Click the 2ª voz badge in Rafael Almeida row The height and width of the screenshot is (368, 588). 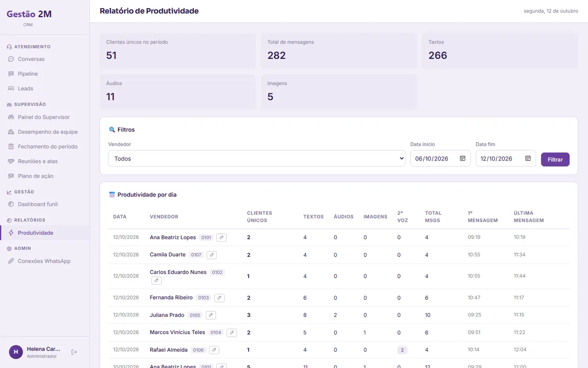402,350
